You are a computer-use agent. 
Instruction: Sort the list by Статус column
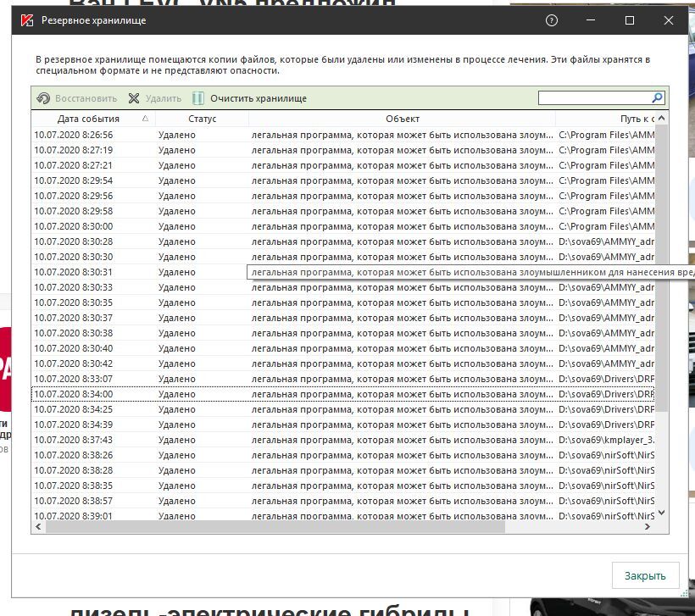(203, 119)
